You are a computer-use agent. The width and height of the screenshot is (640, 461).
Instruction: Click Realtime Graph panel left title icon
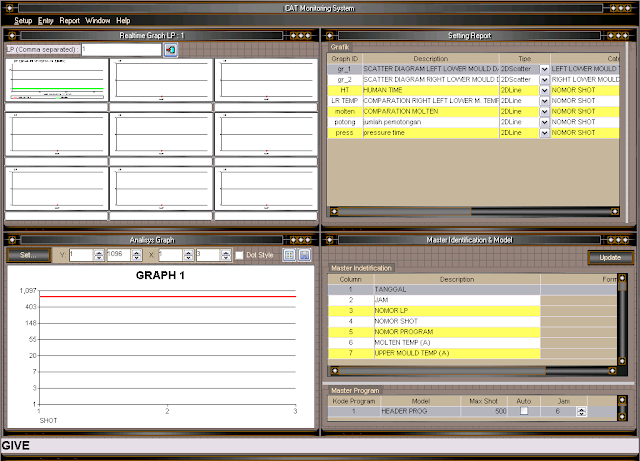[x=12, y=36]
